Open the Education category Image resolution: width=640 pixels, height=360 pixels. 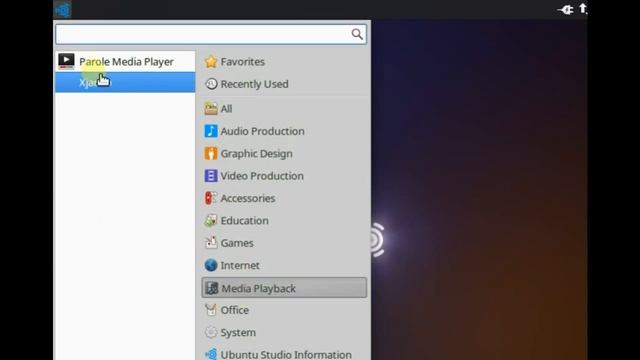click(x=284, y=220)
